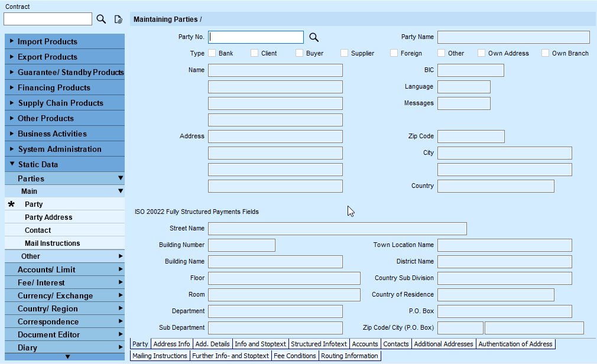Check the Supplier checkbox
Viewport: 597px width, 364px height.
[x=344, y=53]
